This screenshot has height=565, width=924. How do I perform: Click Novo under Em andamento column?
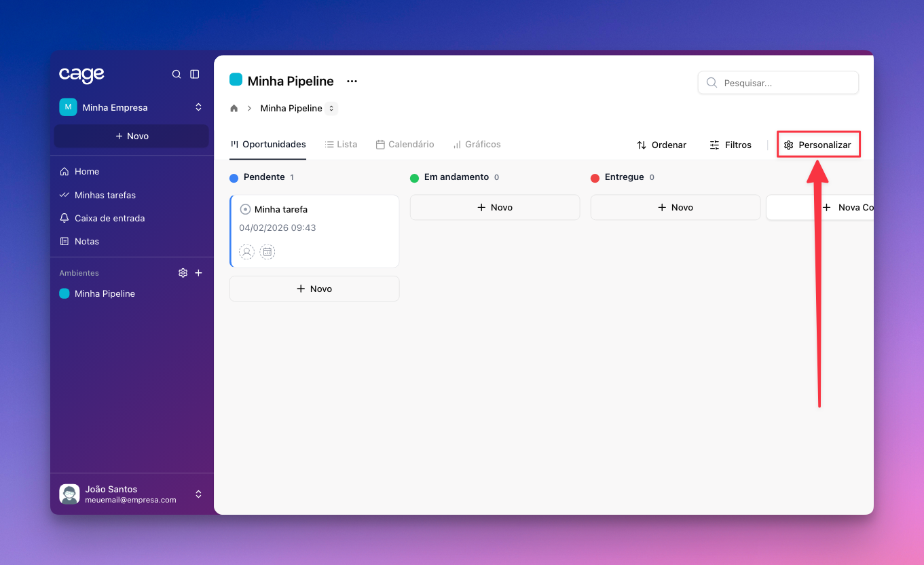(495, 208)
